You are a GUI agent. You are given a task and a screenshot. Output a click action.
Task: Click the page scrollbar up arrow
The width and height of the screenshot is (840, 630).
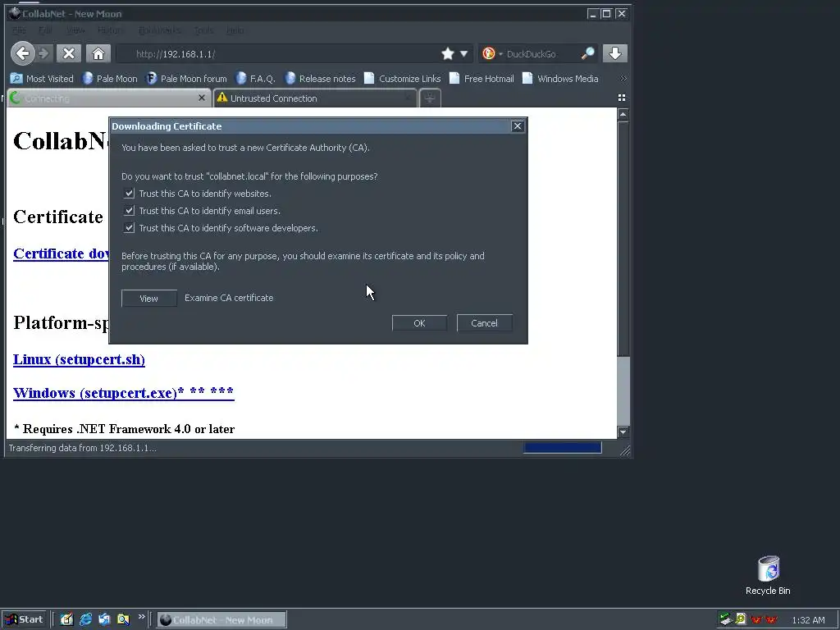tap(623, 114)
